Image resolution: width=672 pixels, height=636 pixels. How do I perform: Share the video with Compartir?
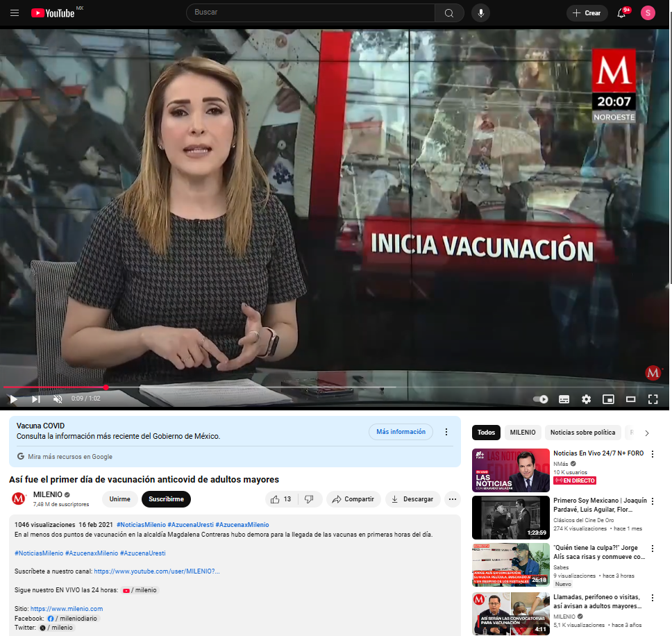(353, 499)
